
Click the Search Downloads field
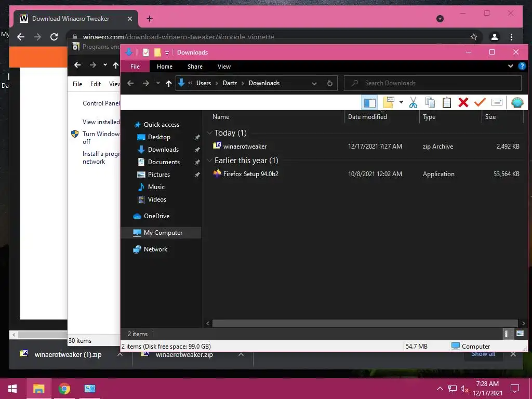(x=433, y=83)
